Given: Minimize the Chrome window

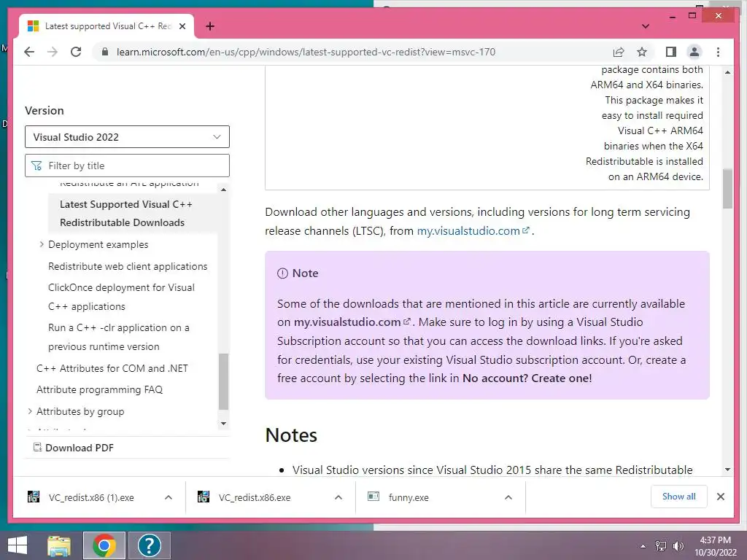Looking at the screenshot, I should coord(672,16).
